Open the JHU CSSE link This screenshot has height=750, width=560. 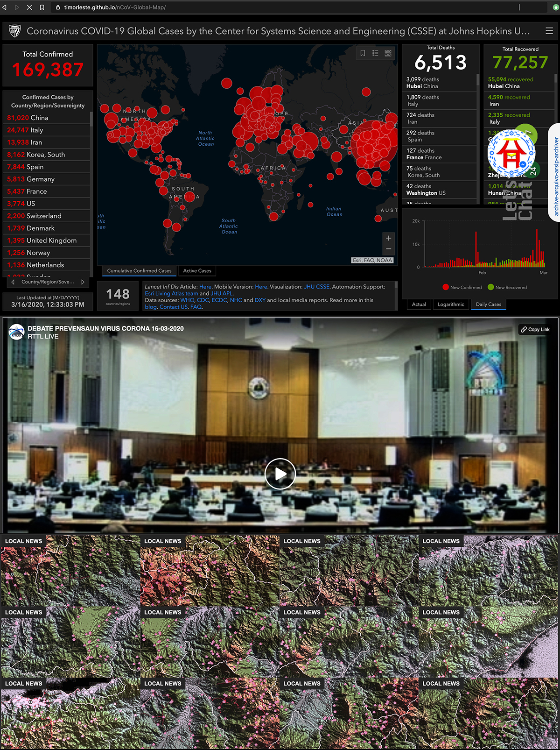[x=316, y=287]
